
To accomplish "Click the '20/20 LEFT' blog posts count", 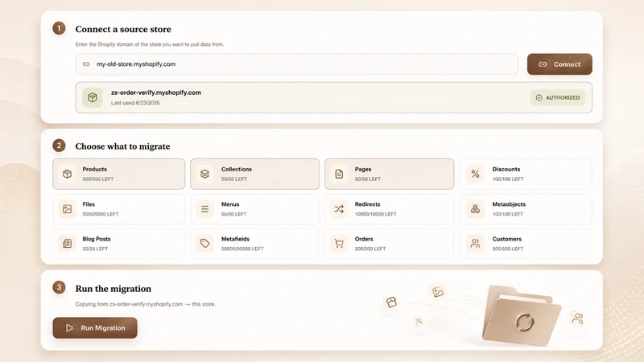I will point(95,249).
